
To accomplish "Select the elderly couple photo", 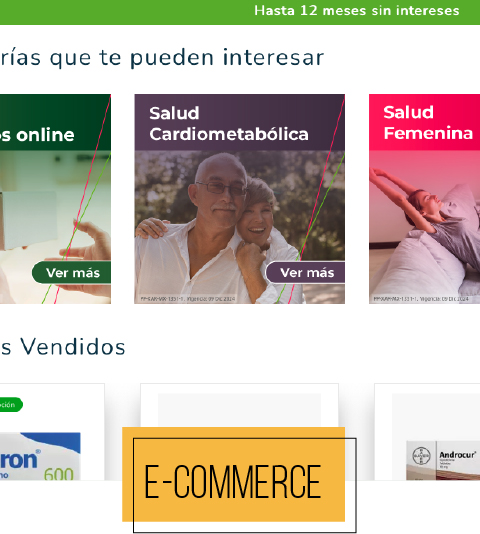I will click(x=239, y=227).
